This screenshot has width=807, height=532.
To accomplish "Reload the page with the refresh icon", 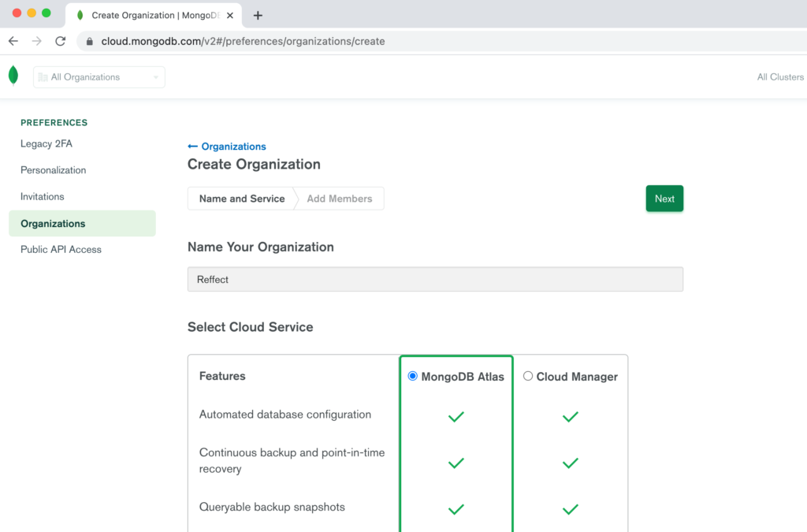I will [60, 41].
